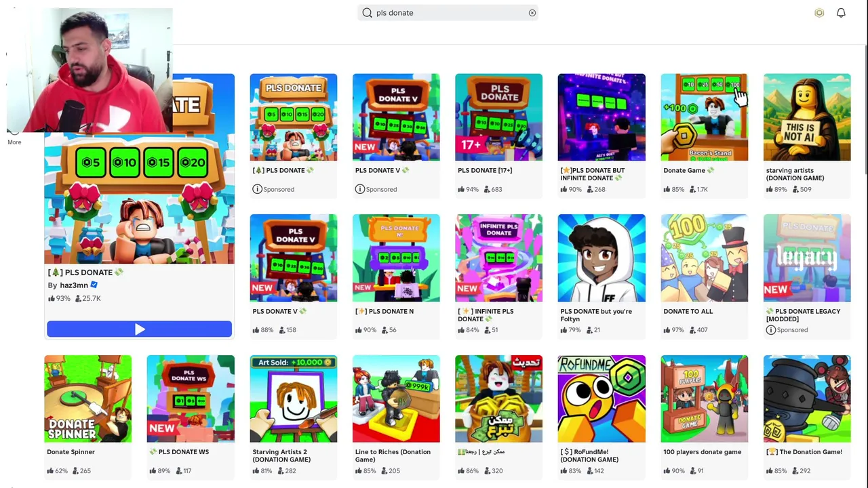Image resolution: width=868 pixels, height=488 pixels.
Task: Clear the search text with X icon
Action: click(532, 13)
